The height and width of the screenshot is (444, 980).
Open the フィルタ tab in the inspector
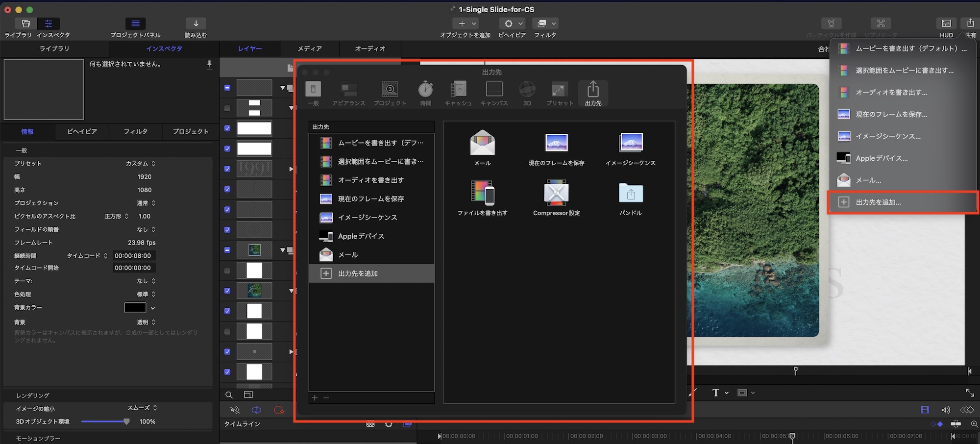pyautogui.click(x=136, y=131)
